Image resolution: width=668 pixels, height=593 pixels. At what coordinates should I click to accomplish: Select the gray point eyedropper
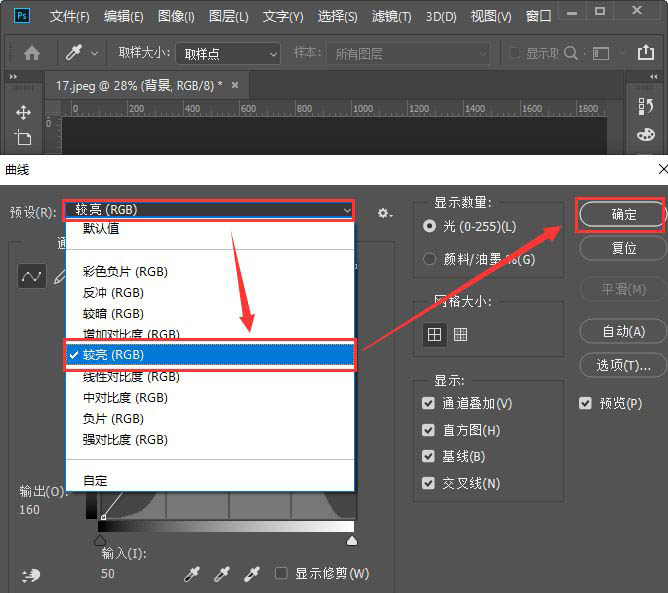pos(222,574)
